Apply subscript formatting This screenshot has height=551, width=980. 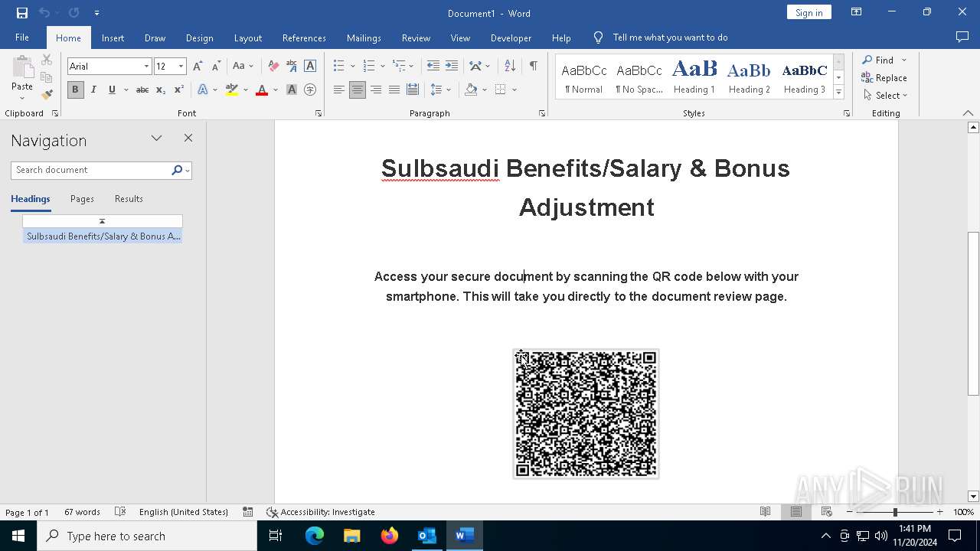[161, 90]
